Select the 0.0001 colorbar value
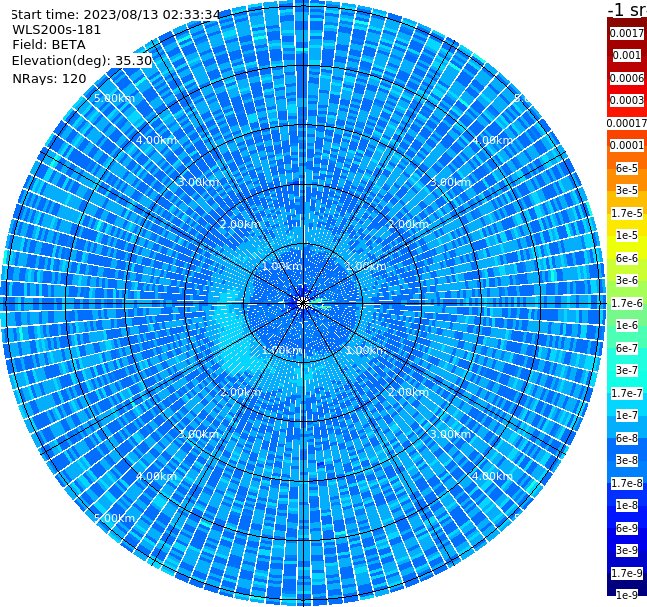This screenshot has height=607, width=647. (x=627, y=145)
